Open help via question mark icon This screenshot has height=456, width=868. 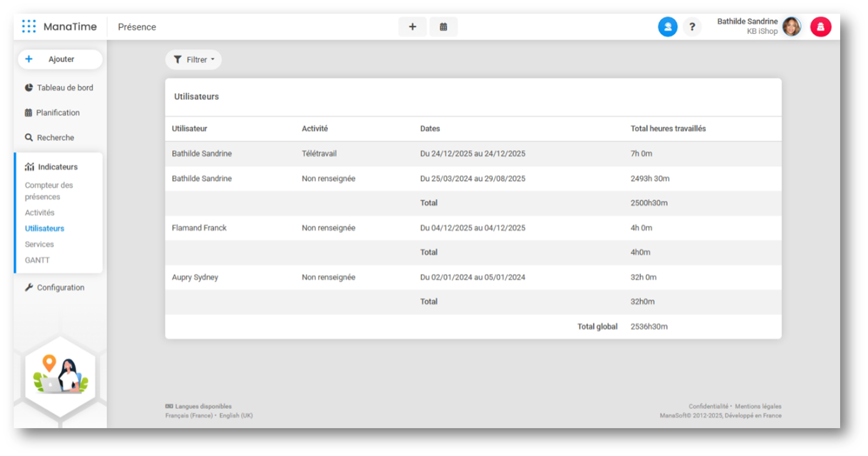tap(692, 27)
